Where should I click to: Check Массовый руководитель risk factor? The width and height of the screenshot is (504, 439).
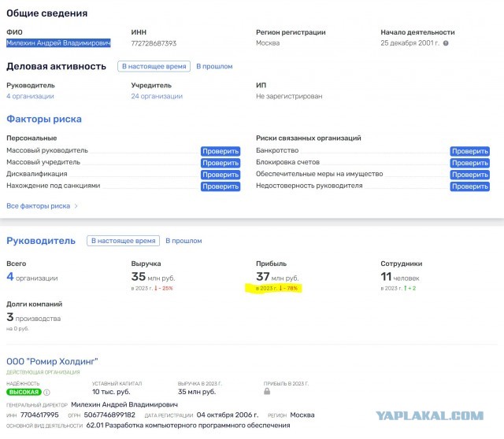coord(220,151)
